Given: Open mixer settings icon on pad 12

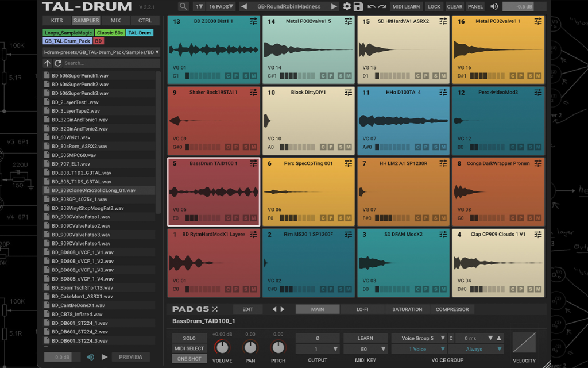Looking at the screenshot, I should click(x=538, y=93).
